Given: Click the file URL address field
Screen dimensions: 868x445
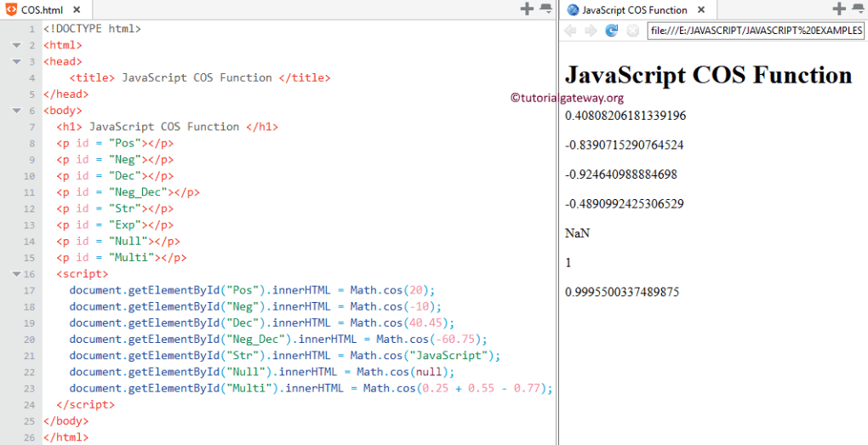Looking at the screenshot, I should (x=756, y=31).
